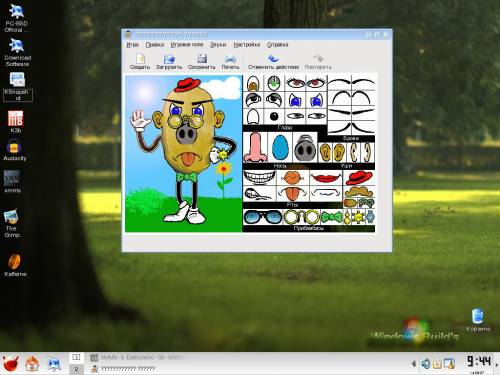Select the K3b desktop icon

pyautogui.click(x=15, y=122)
